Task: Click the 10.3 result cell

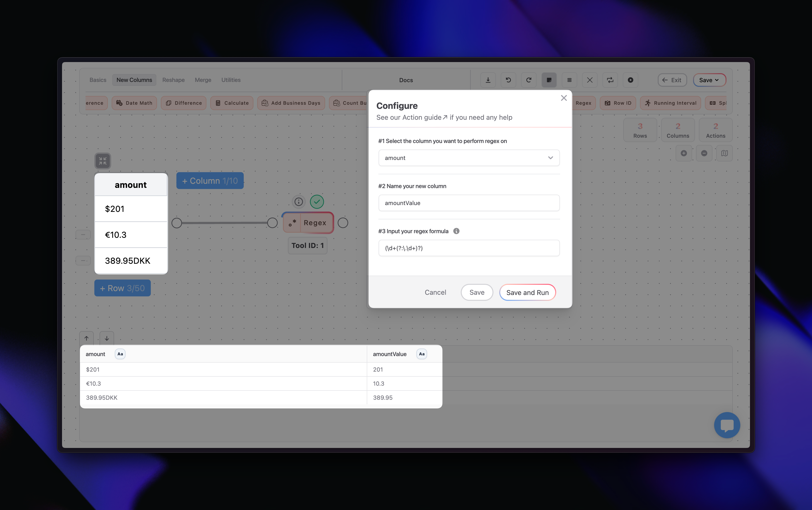Action: click(405, 383)
